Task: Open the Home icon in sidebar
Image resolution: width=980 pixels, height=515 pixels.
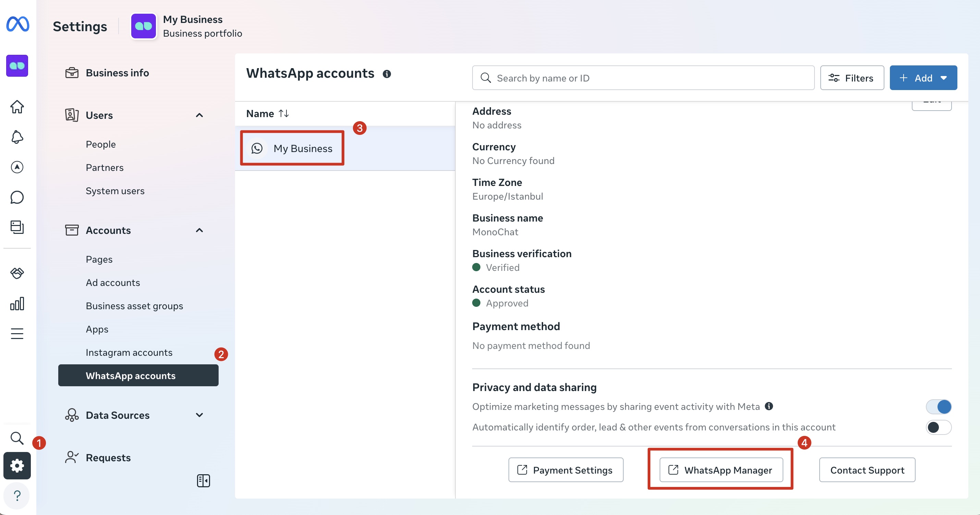Action: tap(17, 107)
